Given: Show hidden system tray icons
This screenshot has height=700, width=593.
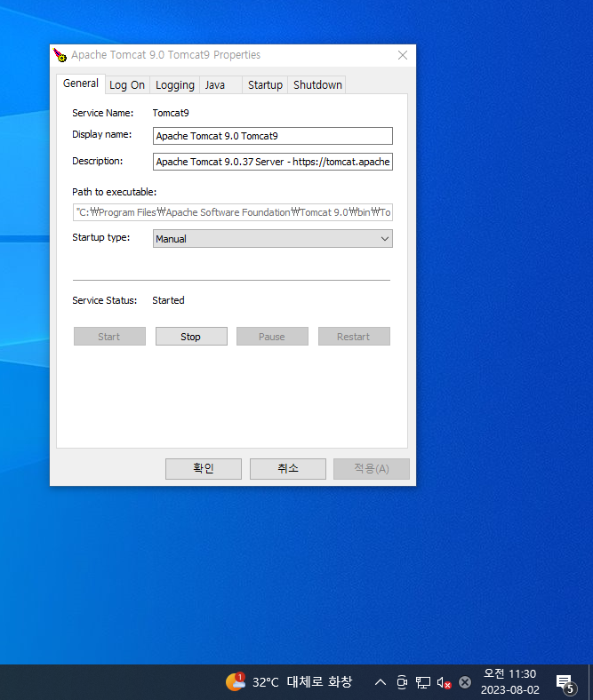Looking at the screenshot, I should click(x=380, y=682).
